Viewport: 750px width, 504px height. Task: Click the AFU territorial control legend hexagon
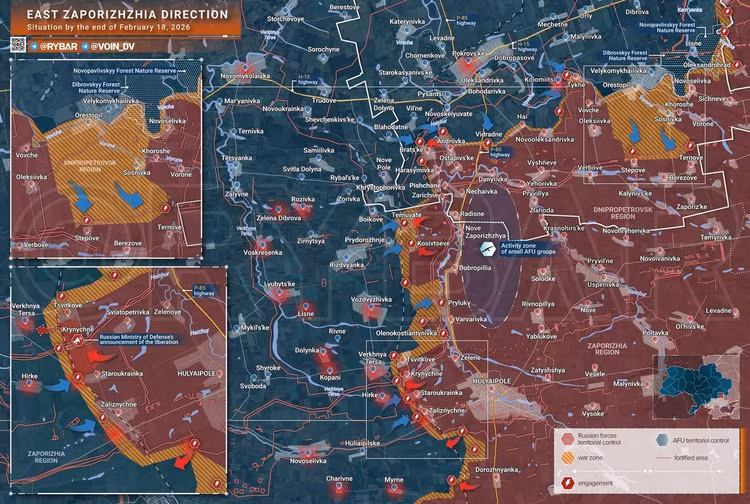coord(664,440)
